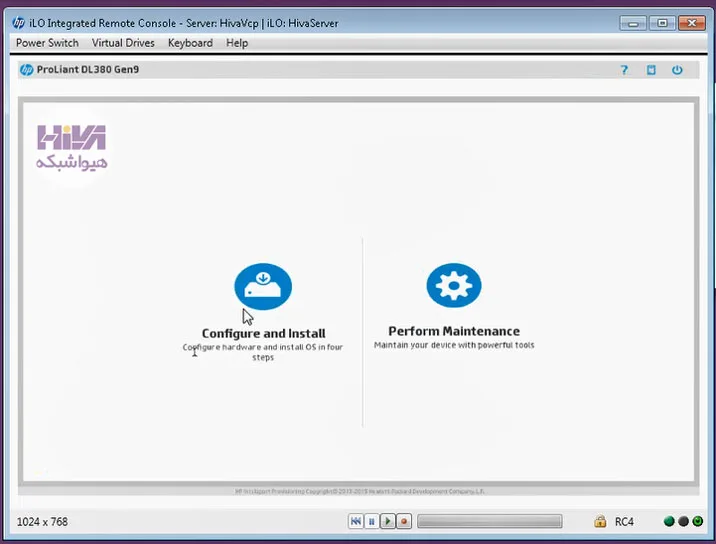This screenshot has width=716, height=544.
Task: Play the console capture
Action: tap(388, 521)
